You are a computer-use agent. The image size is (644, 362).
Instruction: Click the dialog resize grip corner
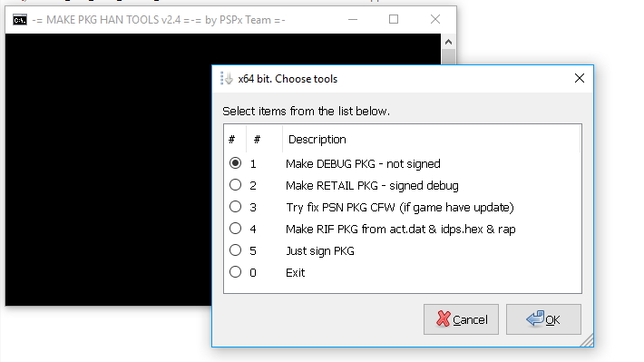[x=588, y=341]
